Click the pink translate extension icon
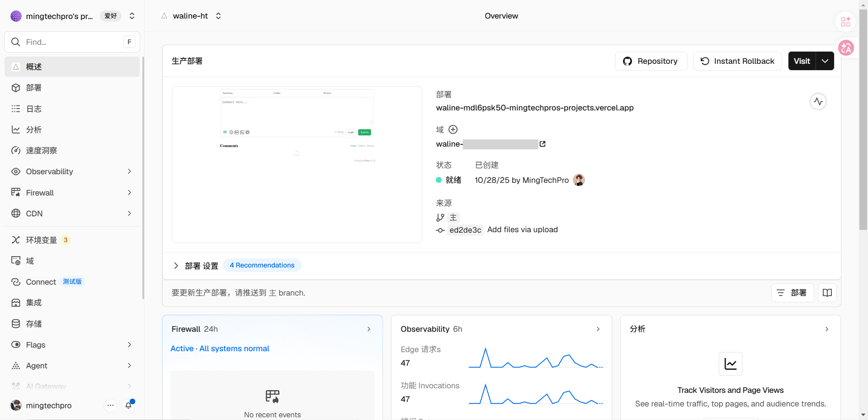Viewport: 868px width, 420px height. click(846, 48)
